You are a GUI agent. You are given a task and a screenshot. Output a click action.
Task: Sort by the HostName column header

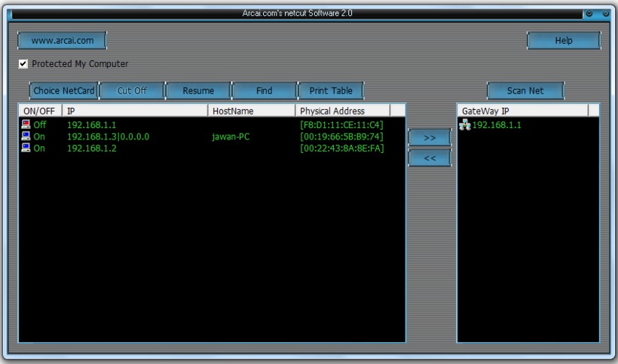(252, 111)
